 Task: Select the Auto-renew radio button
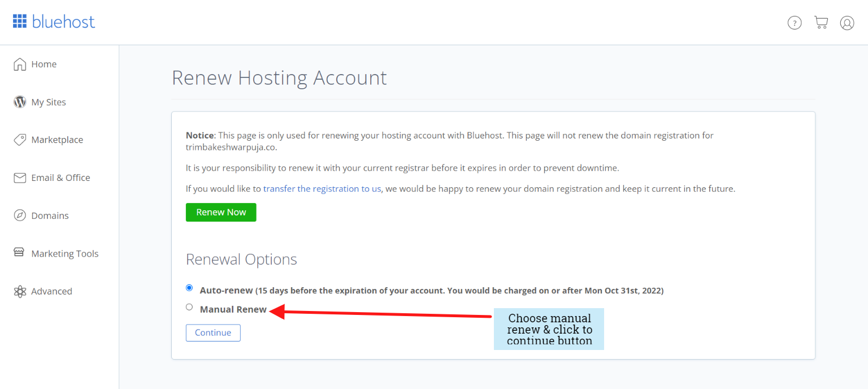pos(189,288)
